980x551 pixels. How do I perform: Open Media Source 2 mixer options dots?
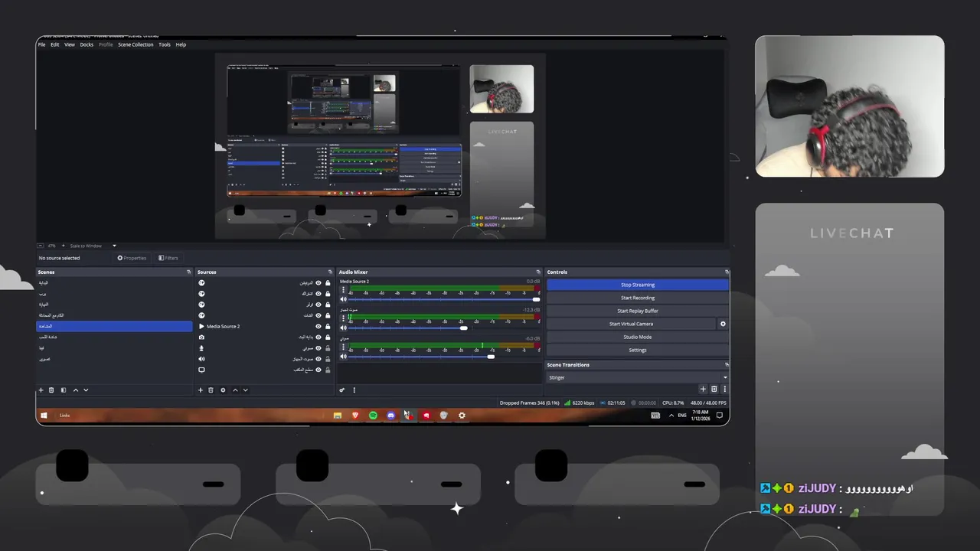point(343,290)
